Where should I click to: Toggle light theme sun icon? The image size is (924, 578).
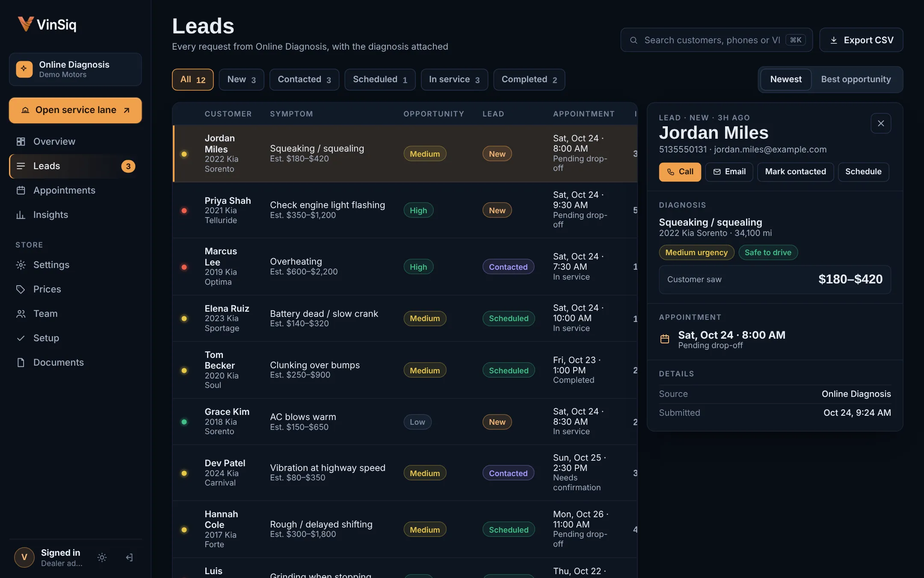click(102, 557)
